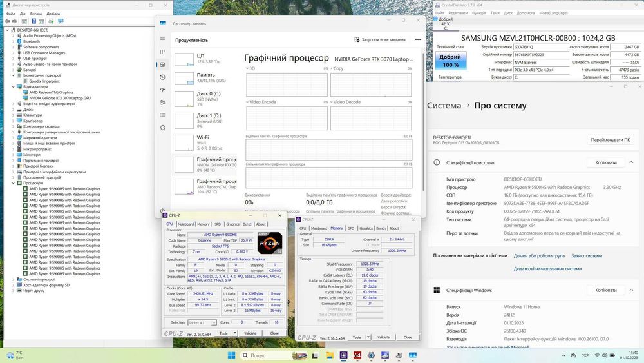
Task: Click the Close button in right CPU-Z window
Action: [408, 337]
